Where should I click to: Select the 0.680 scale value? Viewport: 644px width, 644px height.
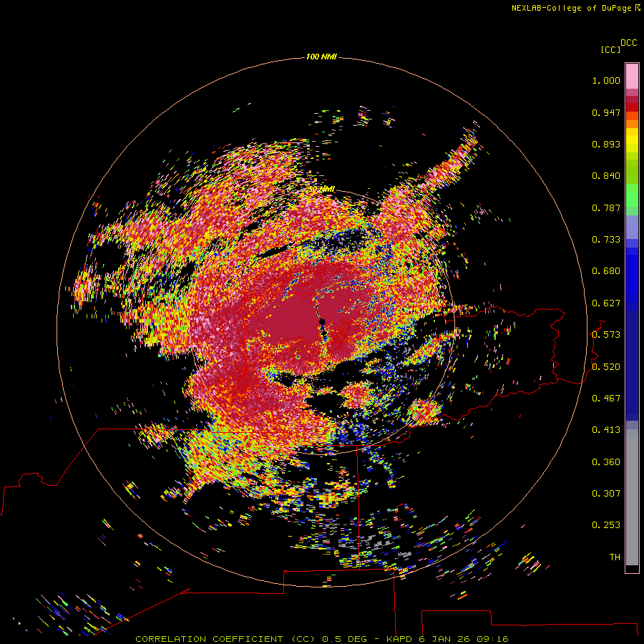[606, 271]
